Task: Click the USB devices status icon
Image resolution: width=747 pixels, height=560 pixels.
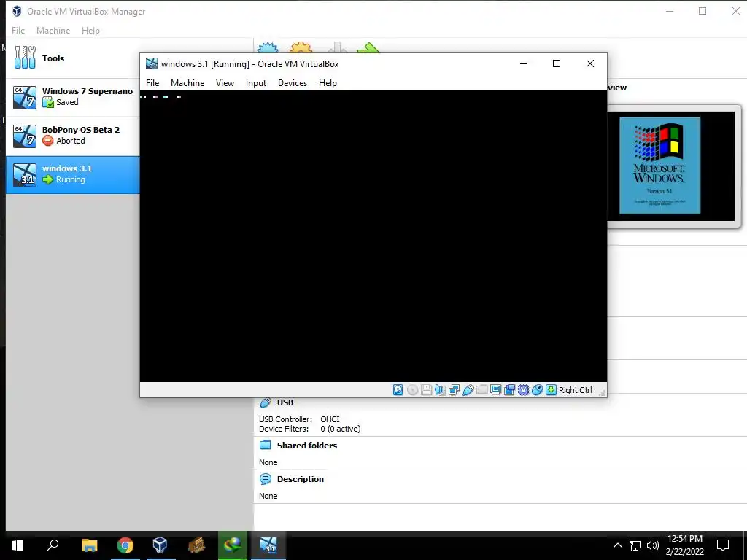Action: tap(468, 390)
